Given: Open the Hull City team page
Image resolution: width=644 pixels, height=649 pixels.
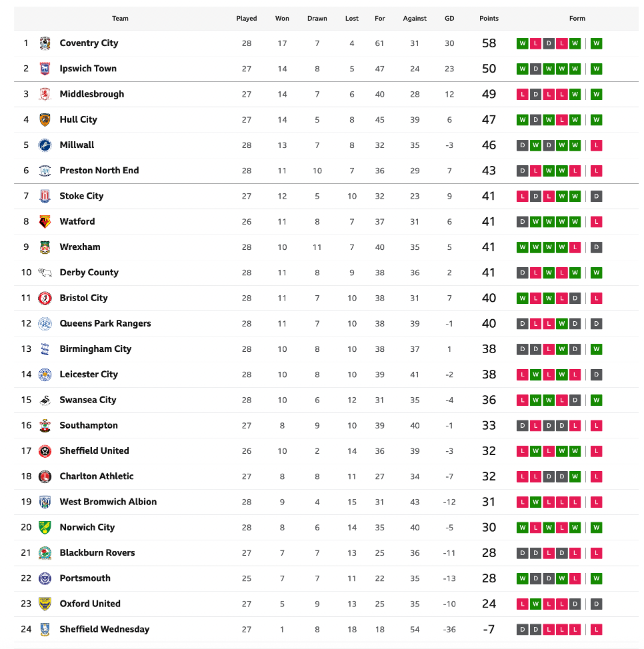Looking at the screenshot, I should pos(78,119).
